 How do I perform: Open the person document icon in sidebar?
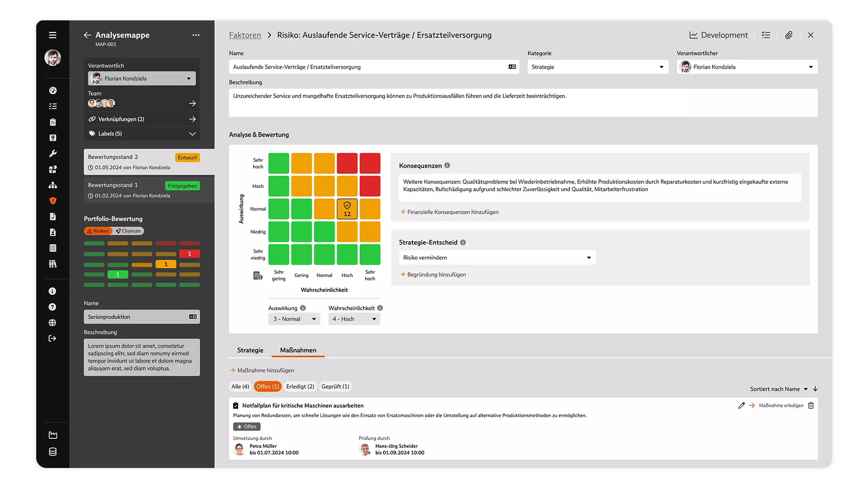coord(52,232)
